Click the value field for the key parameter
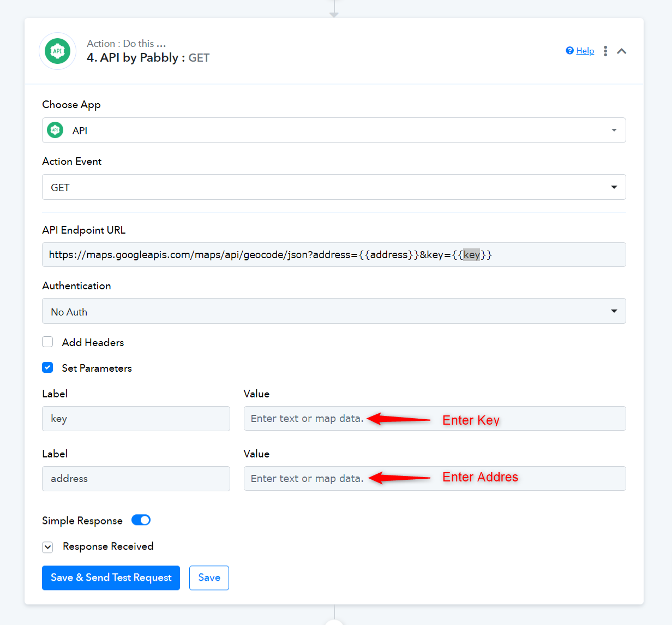672x625 pixels. pyautogui.click(x=435, y=419)
